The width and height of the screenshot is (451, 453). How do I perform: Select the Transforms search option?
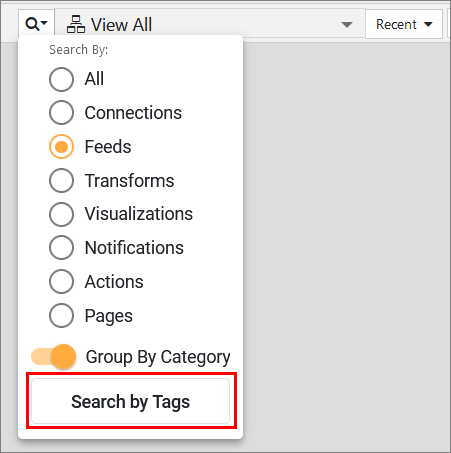pos(61,181)
